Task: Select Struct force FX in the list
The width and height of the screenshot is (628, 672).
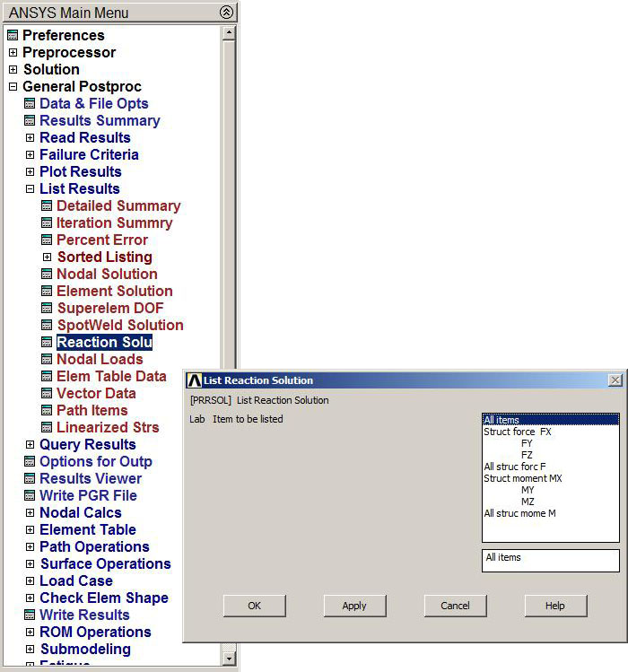Action: tap(518, 432)
